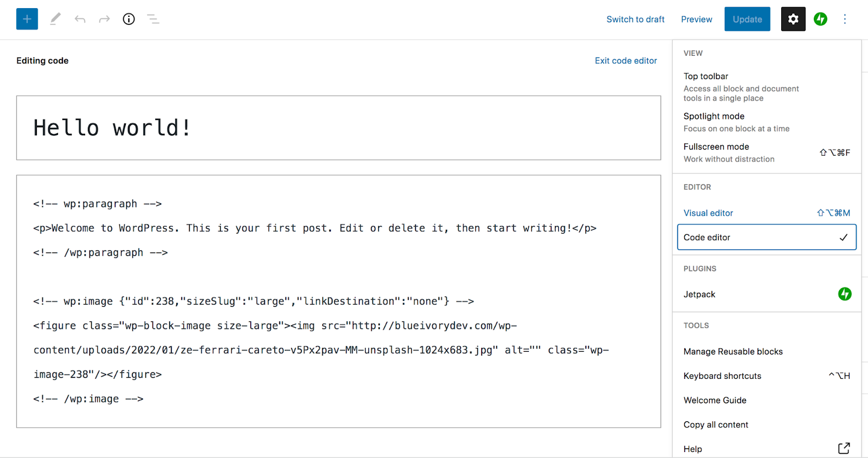Open Keyboard shortcuts
868x458 pixels.
[767, 376]
